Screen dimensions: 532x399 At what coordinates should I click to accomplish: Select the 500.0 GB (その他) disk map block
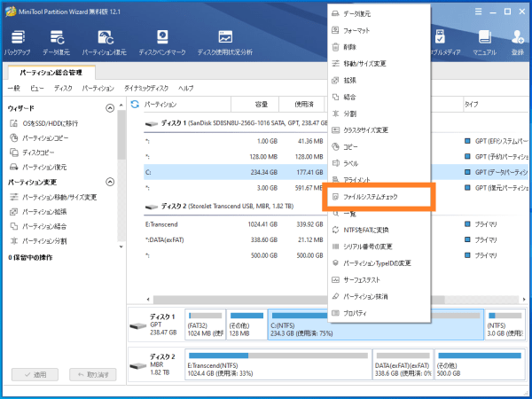[x=480, y=364]
